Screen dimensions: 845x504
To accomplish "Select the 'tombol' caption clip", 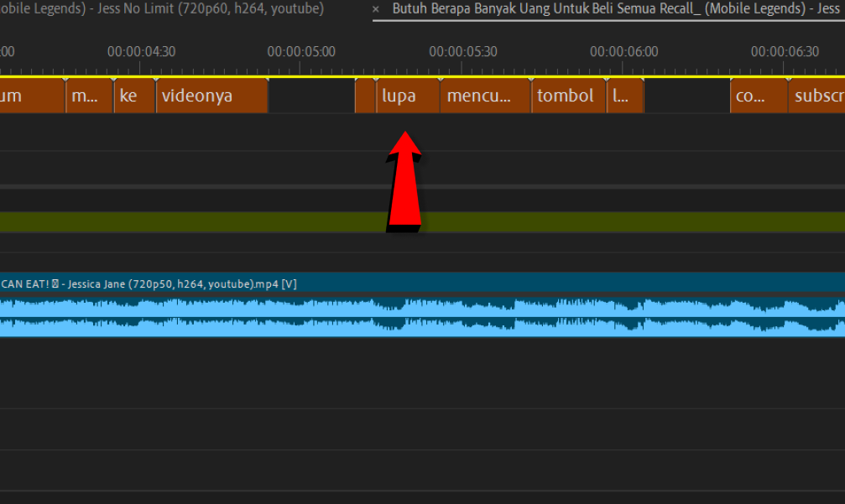I will [567, 96].
